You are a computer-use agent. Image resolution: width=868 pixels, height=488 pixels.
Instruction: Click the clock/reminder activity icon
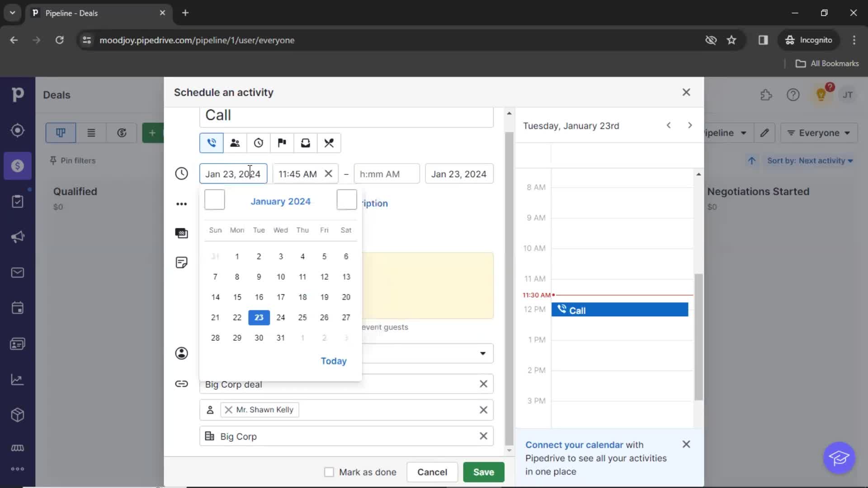click(x=259, y=142)
